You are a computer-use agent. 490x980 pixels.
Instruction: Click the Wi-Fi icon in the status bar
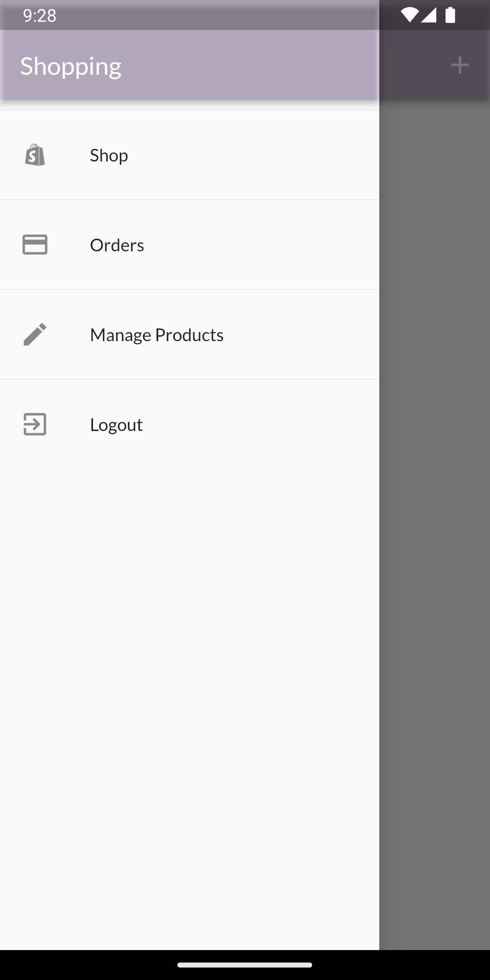pos(409,15)
